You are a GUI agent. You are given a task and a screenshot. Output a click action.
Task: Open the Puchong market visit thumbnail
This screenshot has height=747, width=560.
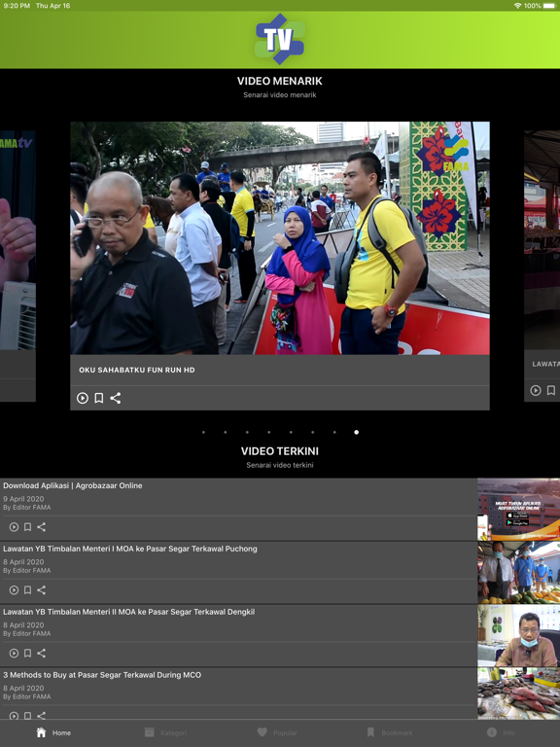[x=518, y=572]
